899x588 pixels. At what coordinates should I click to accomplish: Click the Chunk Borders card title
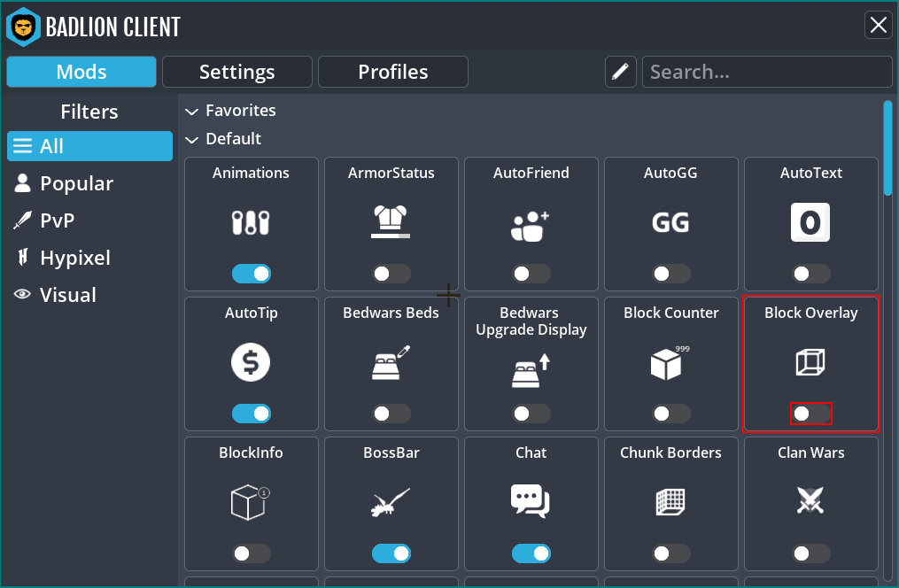pos(670,453)
